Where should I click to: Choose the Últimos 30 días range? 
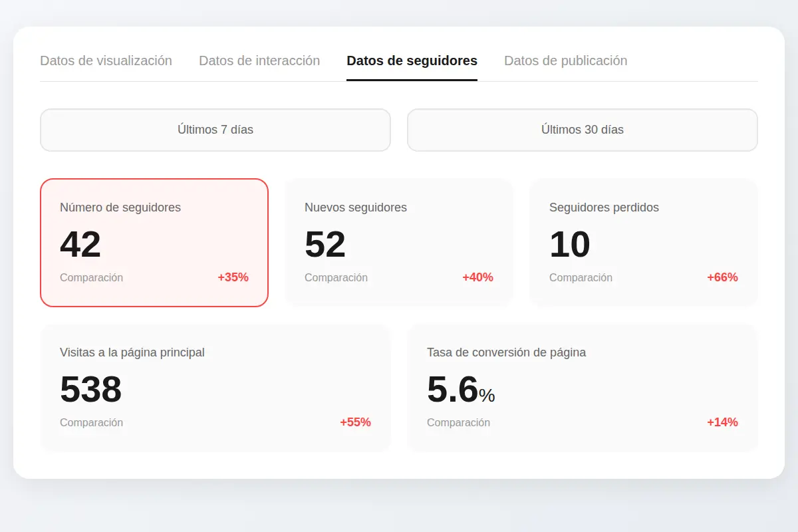(x=582, y=130)
